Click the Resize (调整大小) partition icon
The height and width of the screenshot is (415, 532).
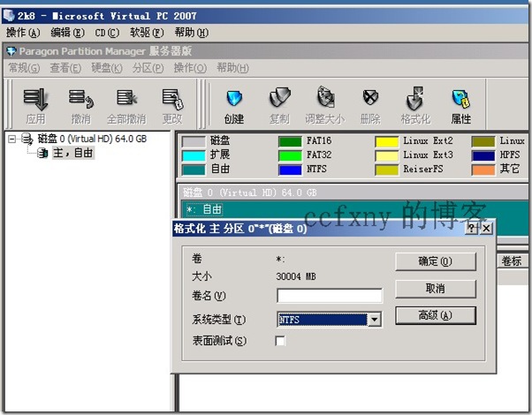pos(325,97)
